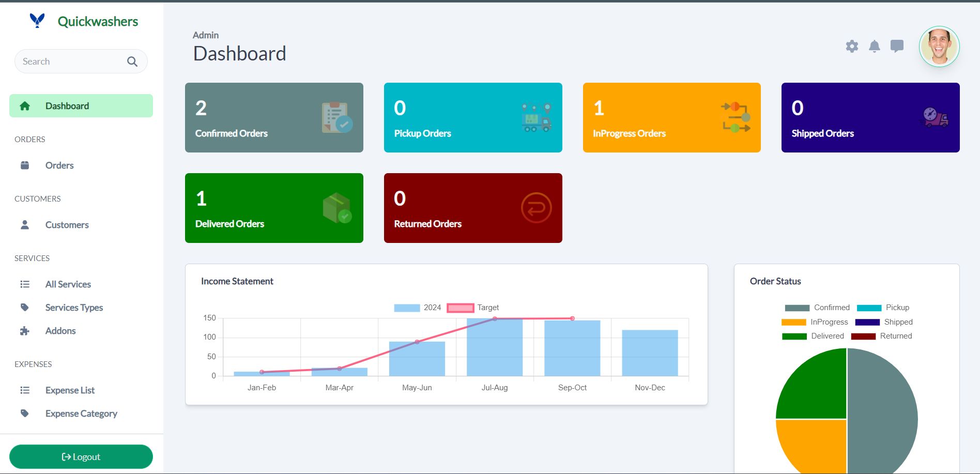Click the Returned Orders arrow icon
This screenshot has height=474, width=980.
coord(536,208)
